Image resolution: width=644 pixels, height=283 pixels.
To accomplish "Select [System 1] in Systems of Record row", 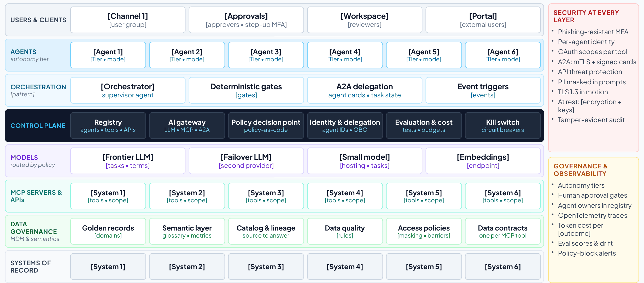I will [x=108, y=267].
